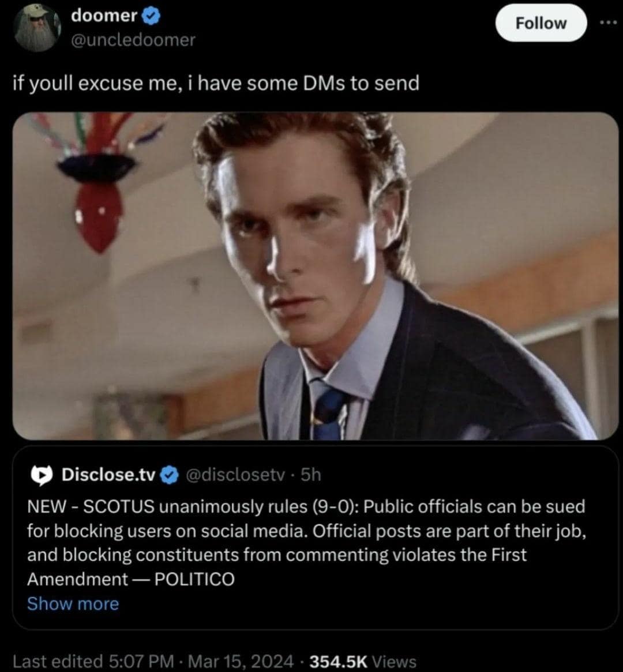623x672 pixels.
Task: Open the three-dot more options menu
Action: click(611, 22)
